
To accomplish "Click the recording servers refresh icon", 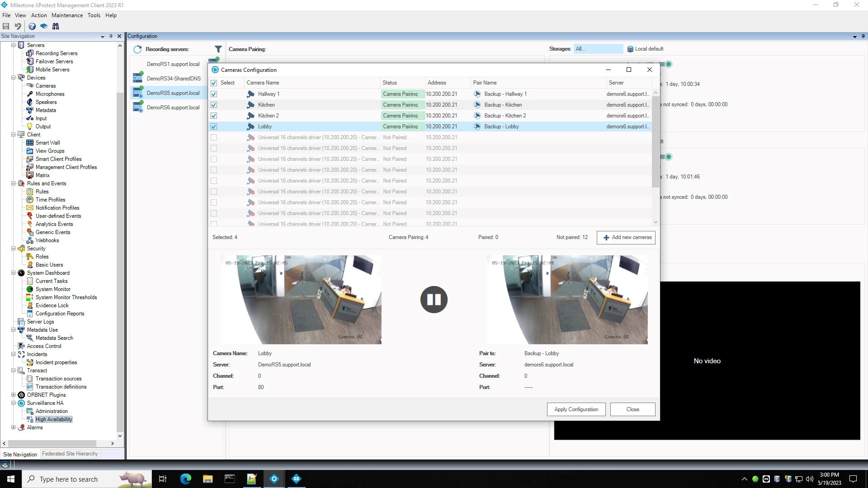I will tap(137, 49).
